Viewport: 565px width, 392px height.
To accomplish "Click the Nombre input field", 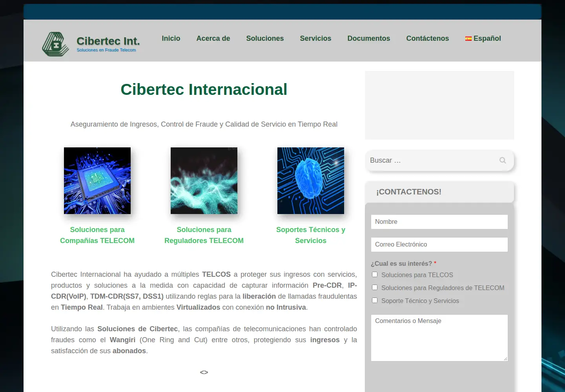I will click(x=439, y=222).
